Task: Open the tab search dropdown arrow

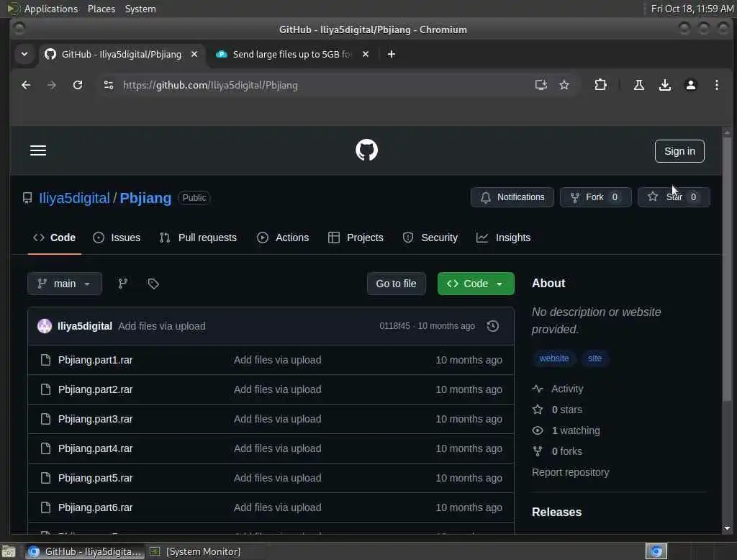Action: click(x=24, y=54)
